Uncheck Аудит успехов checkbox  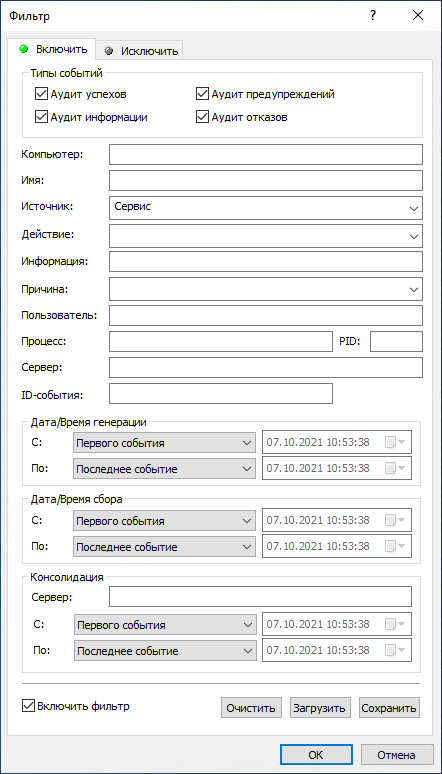coord(40,94)
